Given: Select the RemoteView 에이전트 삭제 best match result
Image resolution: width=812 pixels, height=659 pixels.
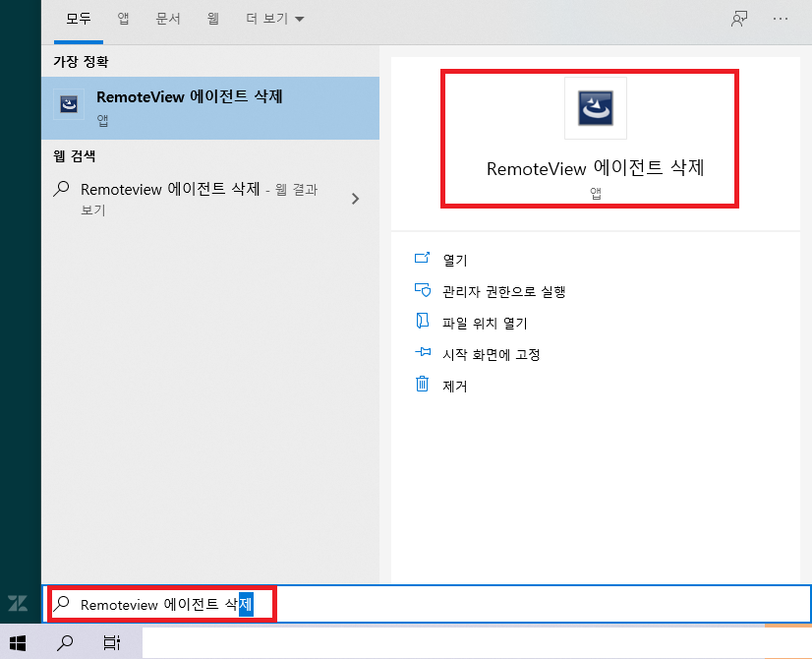Looking at the screenshot, I should pyautogui.click(x=210, y=108).
